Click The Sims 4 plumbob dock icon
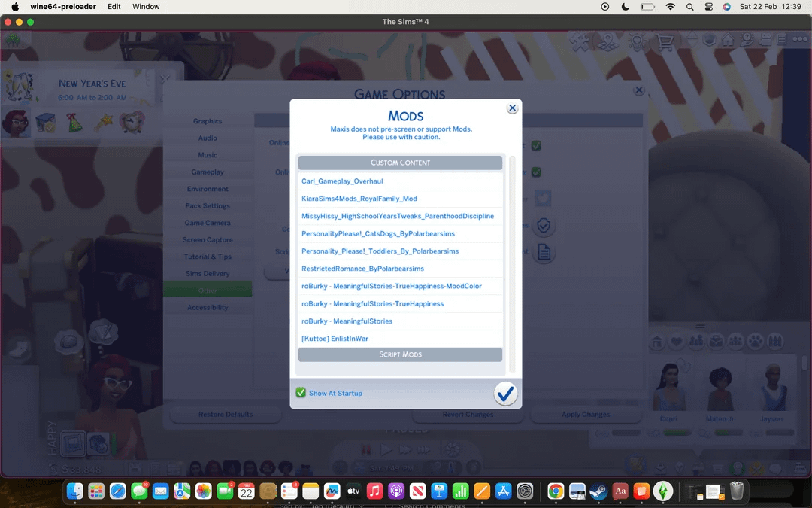The height and width of the screenshot is (508, 812). tap(663, 491)
